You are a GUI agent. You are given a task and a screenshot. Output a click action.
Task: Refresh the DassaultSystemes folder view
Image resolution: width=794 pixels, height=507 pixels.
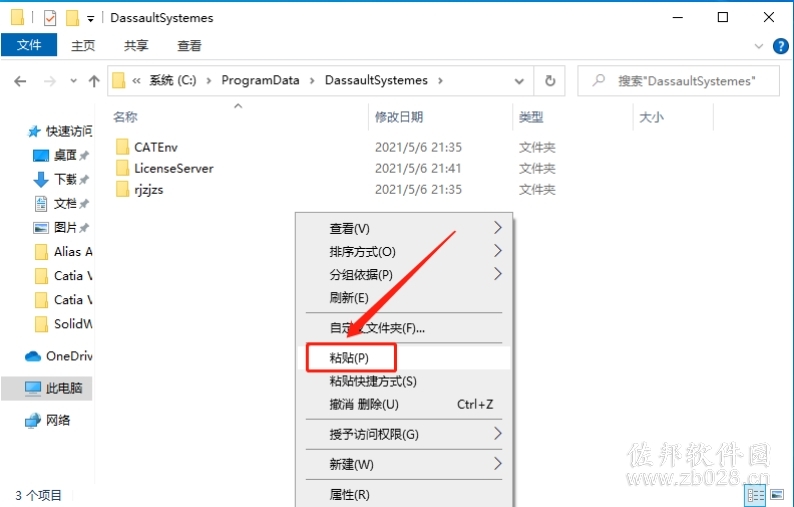pyautogui.click(x=550, y=81)
